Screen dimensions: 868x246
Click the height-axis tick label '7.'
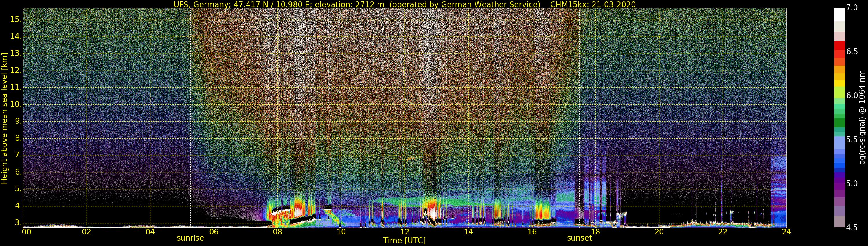pyautogui.click(x=18, y=155)
